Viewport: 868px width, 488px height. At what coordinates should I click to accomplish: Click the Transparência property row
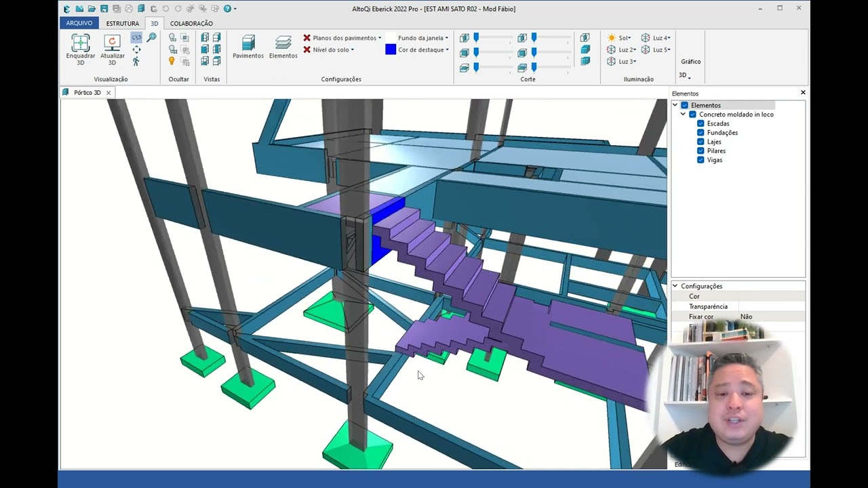click(x=738, y=306)
